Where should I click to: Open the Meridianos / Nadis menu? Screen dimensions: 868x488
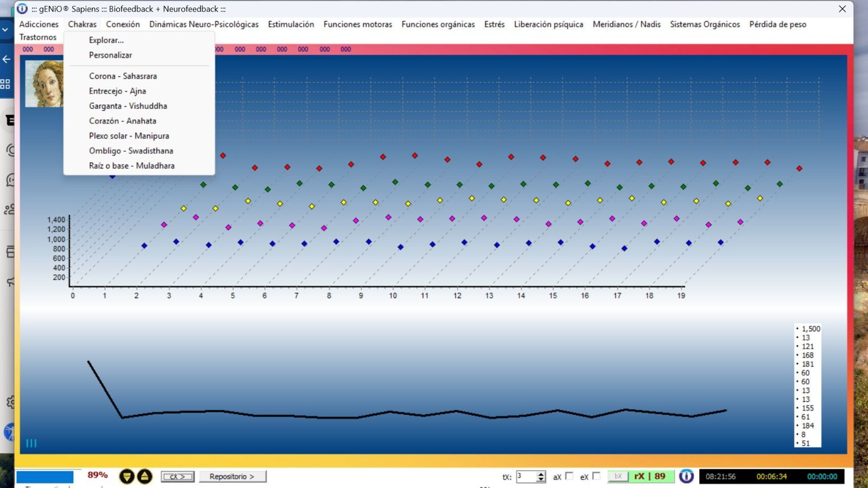(626, 24)
